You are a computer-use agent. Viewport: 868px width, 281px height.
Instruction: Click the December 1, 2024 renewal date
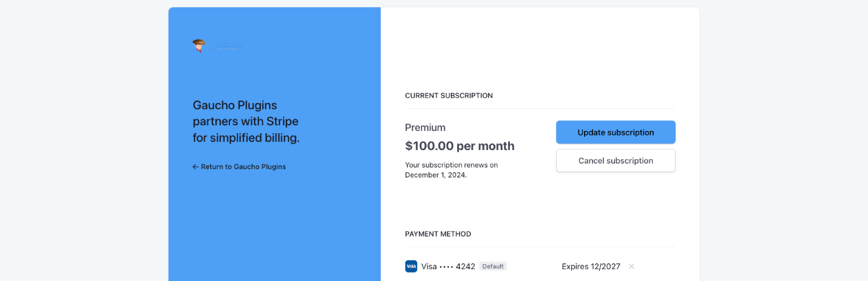435,175
